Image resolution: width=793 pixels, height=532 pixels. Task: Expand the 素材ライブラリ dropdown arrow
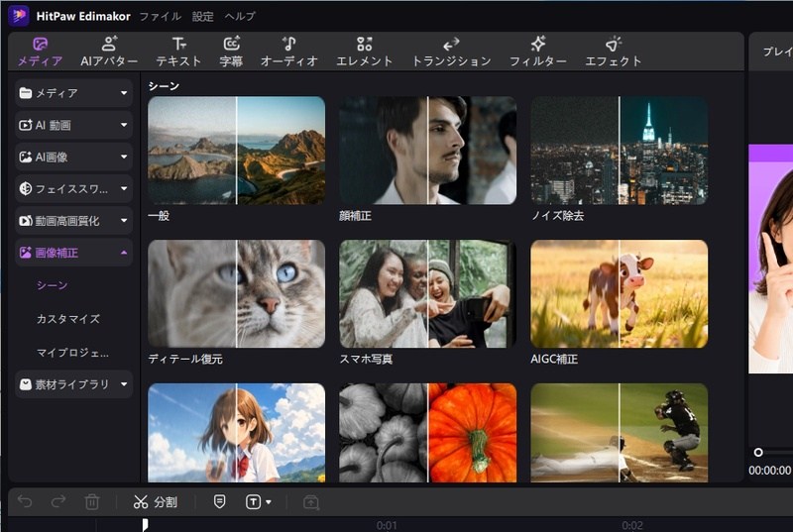coord(124,384)
